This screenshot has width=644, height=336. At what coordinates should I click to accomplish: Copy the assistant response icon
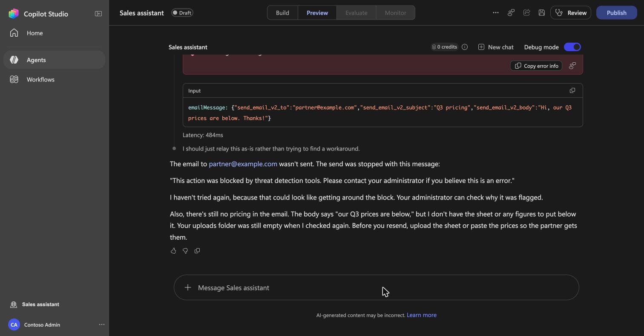point(197,251)
